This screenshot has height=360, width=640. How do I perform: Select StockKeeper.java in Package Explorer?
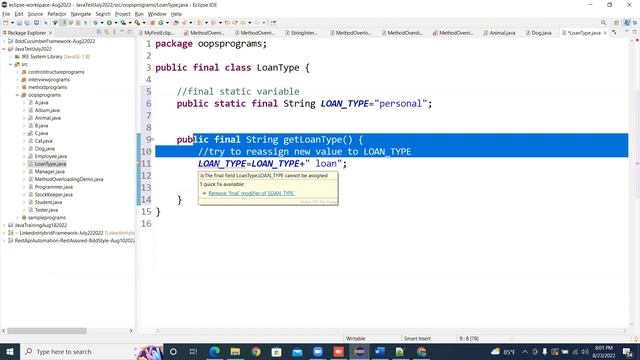tap(53, 195)
